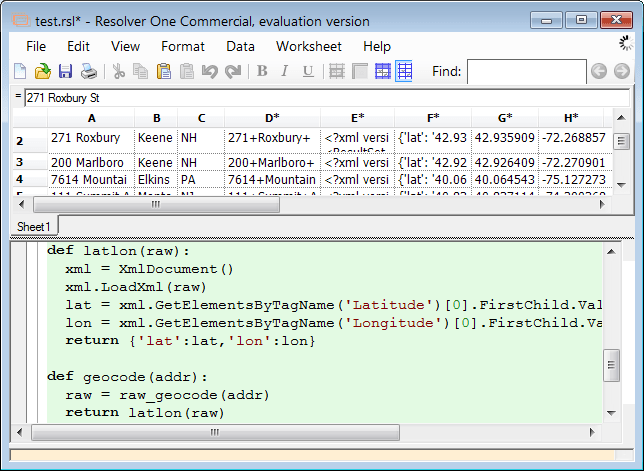The height and width of the screenshot is (471, 644).
Task: Click inside the Find search box
Action: coord(527,72)
